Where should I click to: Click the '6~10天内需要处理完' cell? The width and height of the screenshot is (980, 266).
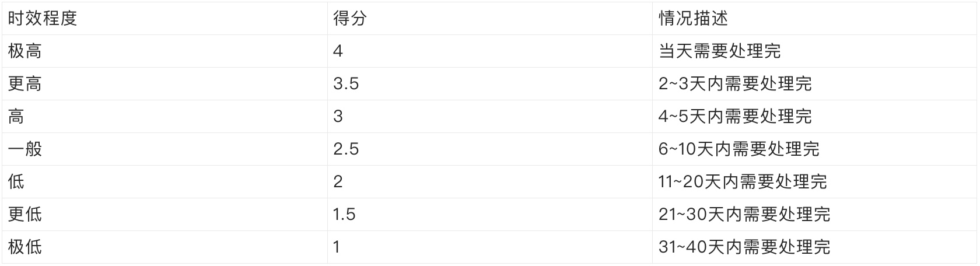[x=738, y=149]
